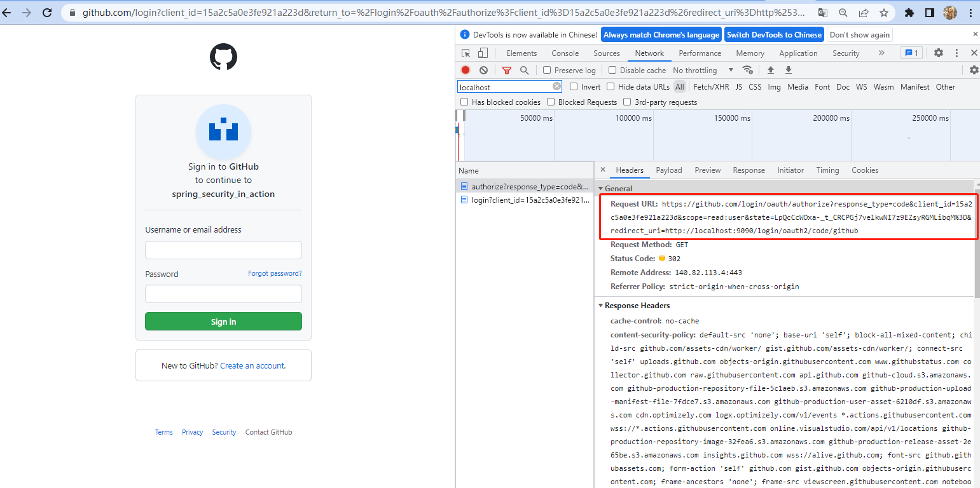The width and height of the screenshot is (980, 488).
Task: Check the Blocked Requests option
Action: pos(551,102)
